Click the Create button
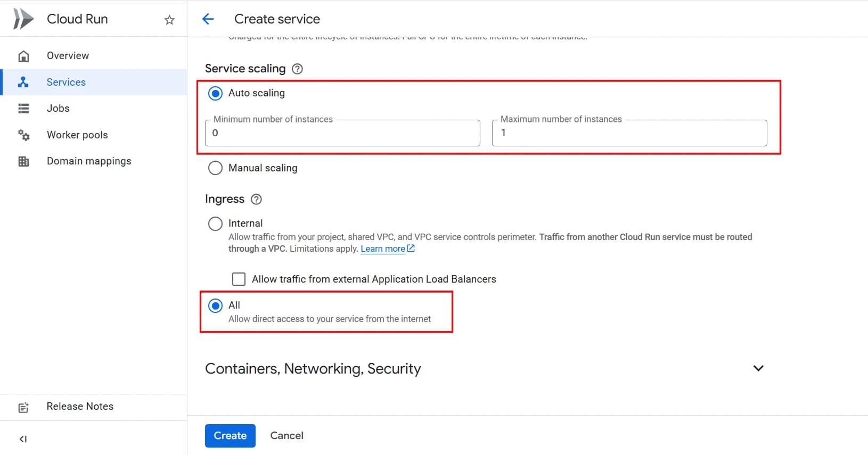Screen dimensions: 868x455 (x=230, y=435)
